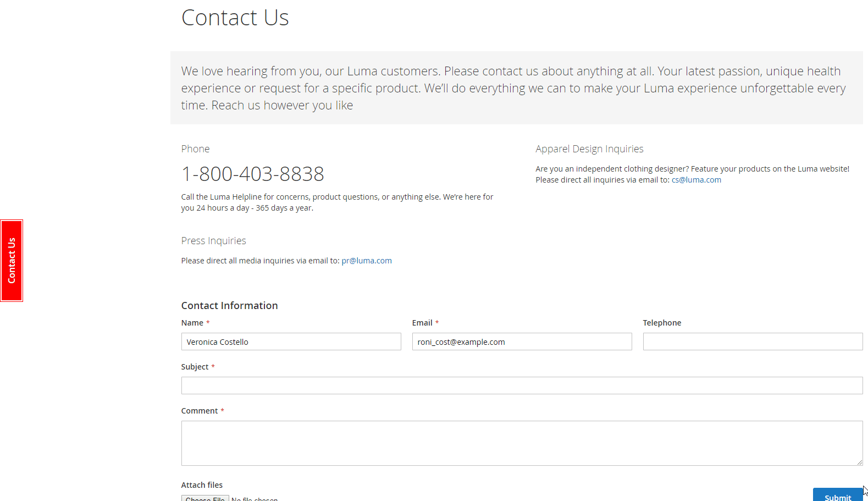Click the 1-800-403-8838 phone number
The width and height of the screenshot is (868, 501).
click(253, 174)
